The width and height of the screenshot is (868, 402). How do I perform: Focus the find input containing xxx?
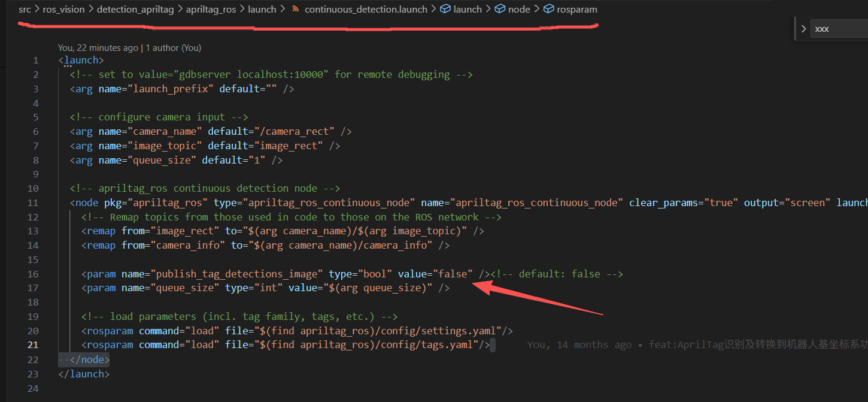(x=838, y=29)
